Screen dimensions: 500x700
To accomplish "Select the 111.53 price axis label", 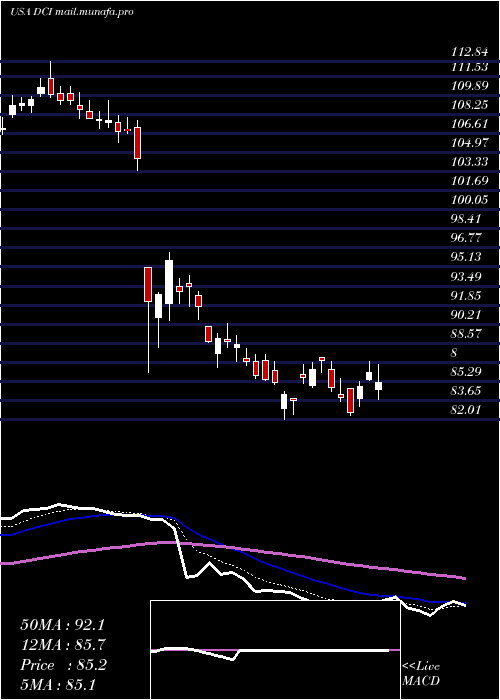I will (470, 67).
